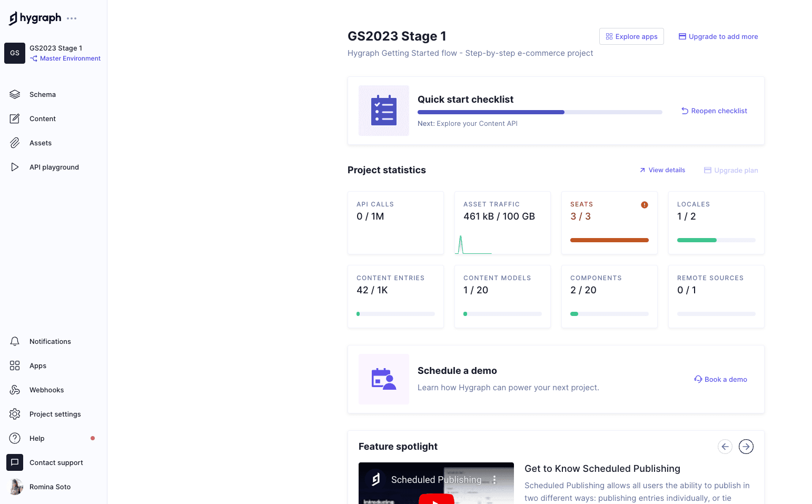The width and height of the screenshot is (812, 504).
Task: Play the Scheduled Publishing video
Action: [x=436, y=498]
